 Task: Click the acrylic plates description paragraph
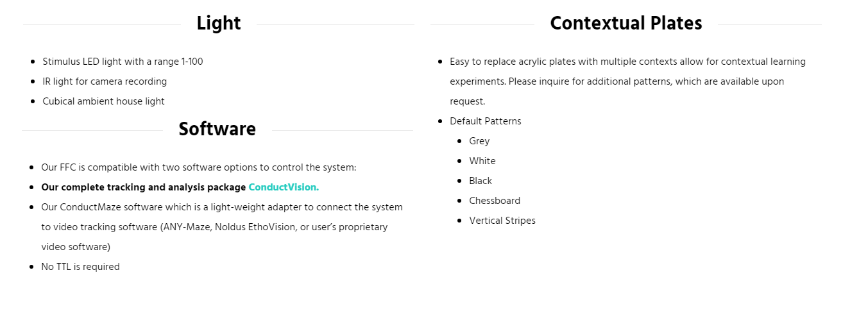[627, 62]
